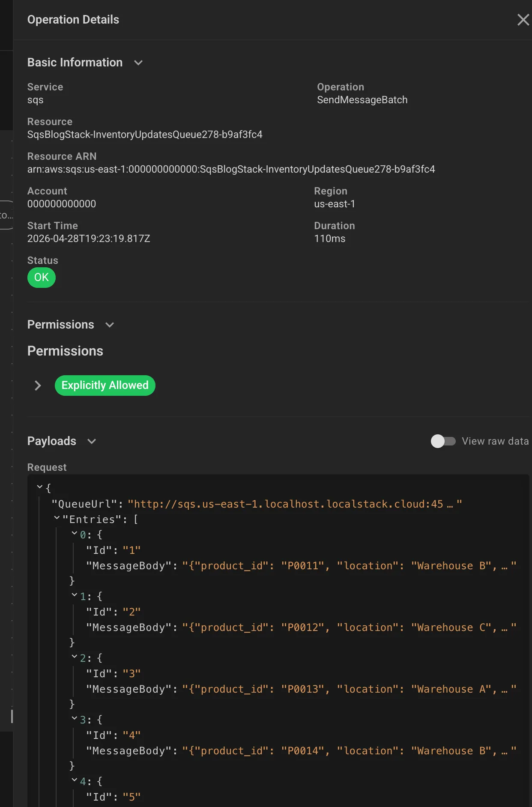Click the Id value "1" in entry 0
This screenshot has height=807, width=532.
132,550
